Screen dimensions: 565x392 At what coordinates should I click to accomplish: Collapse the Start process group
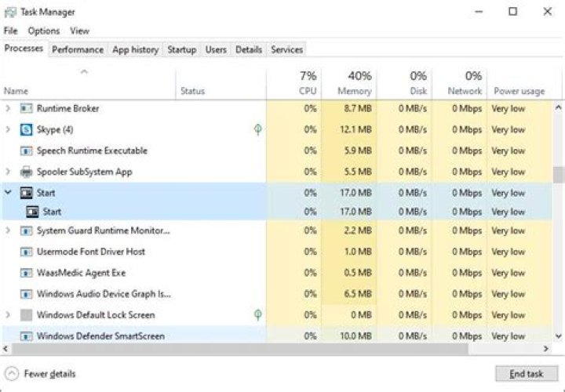[8, 193]
